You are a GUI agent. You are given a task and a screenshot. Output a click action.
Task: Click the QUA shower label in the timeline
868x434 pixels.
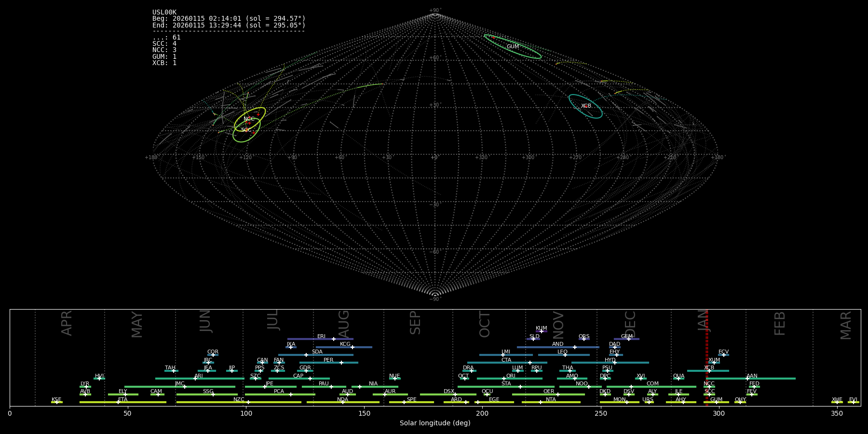pyautogui.click(x=678, y=376)
